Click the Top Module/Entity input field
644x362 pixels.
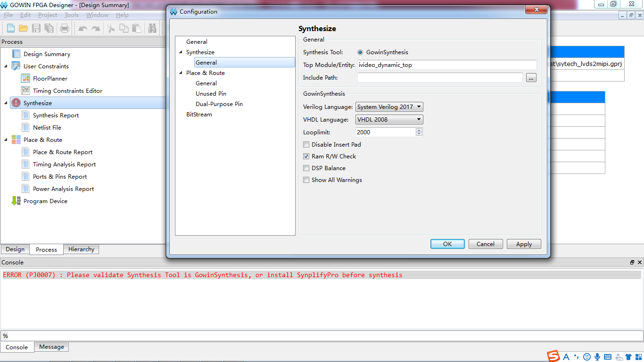coord(447,65)
